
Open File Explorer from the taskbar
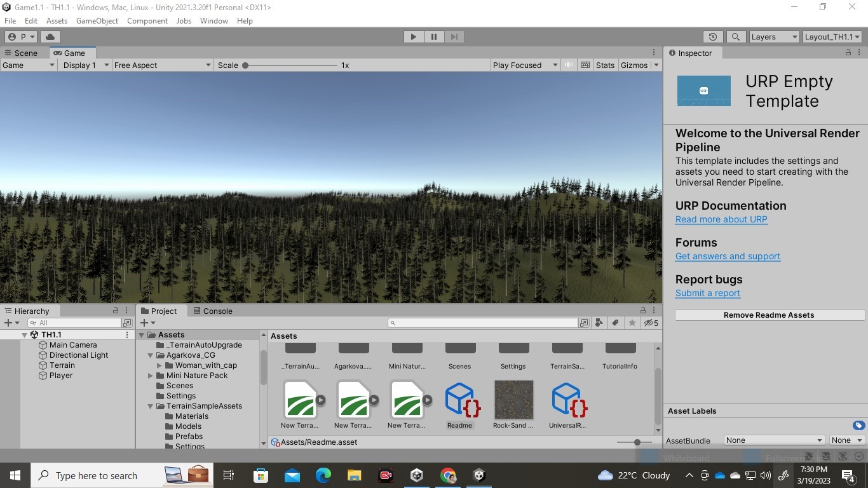(x=355, y=475)
